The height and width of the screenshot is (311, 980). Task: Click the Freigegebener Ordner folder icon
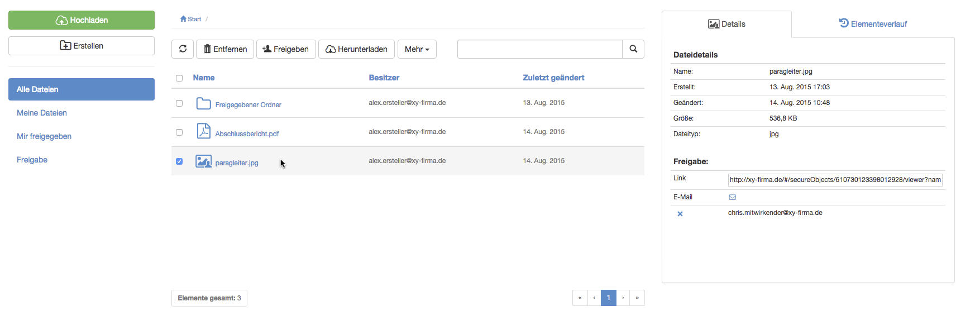tap(204, 103)
